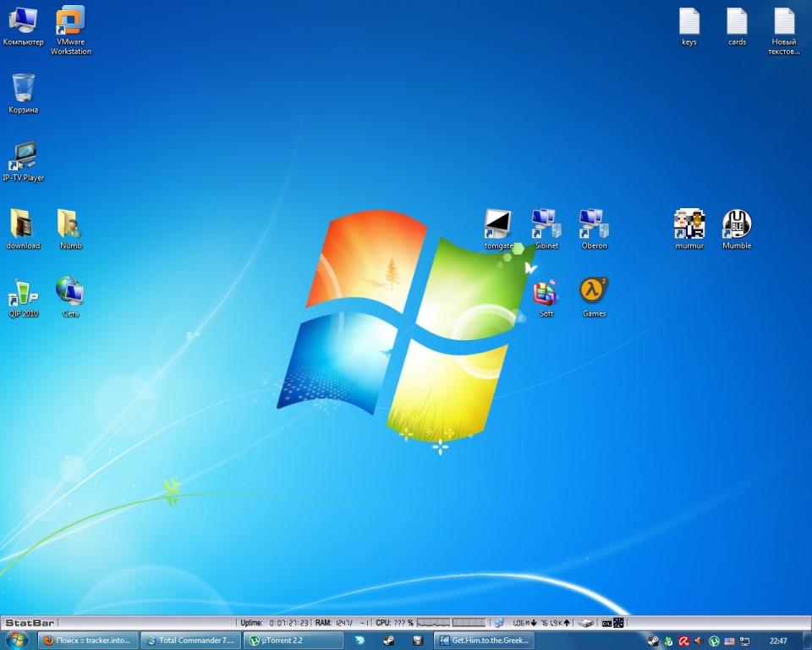Open the Avira antivirus tray icon
812x650 pixels.
tap(683, 642)
